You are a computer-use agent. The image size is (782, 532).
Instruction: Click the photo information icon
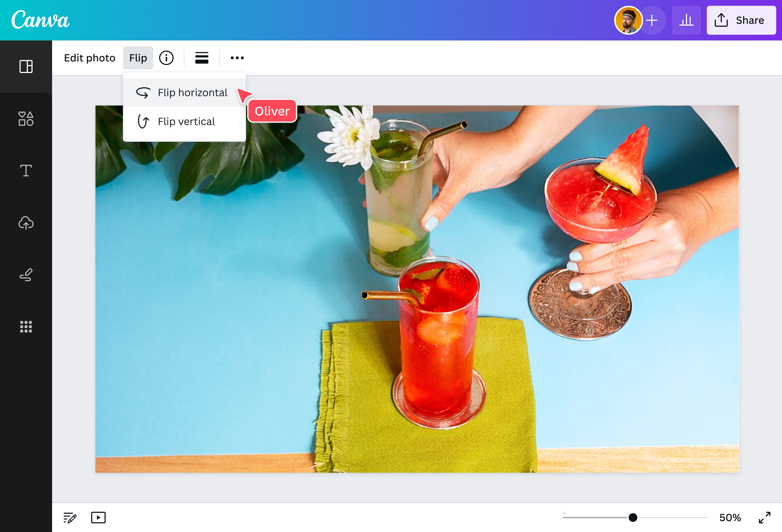coord(167,57)
